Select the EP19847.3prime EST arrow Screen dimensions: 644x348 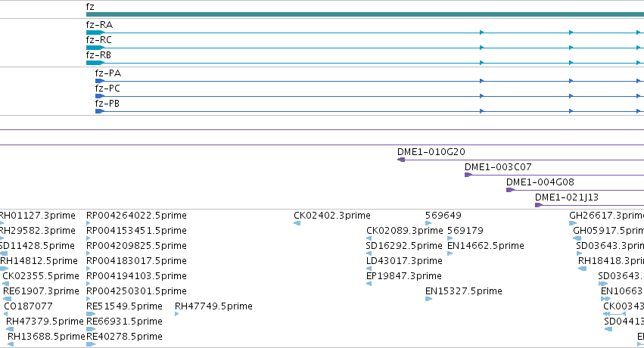click(x=369, y=284)
